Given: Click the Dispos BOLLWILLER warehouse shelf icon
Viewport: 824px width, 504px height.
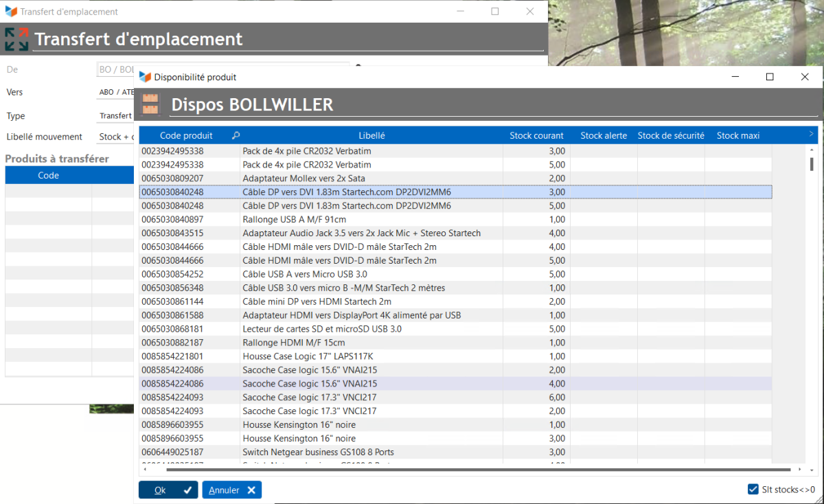Looking at the screenshot, I should click(x=150, y=104).
